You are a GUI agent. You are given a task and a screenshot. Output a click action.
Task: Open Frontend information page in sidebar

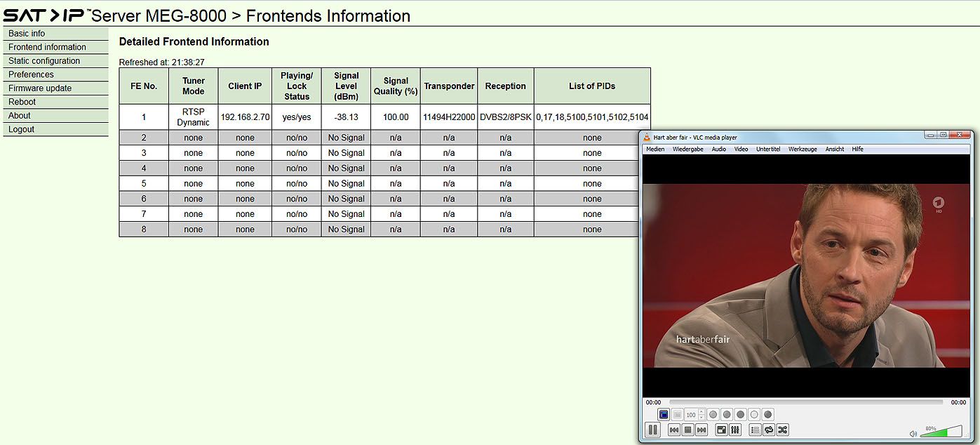click(56, 47)
